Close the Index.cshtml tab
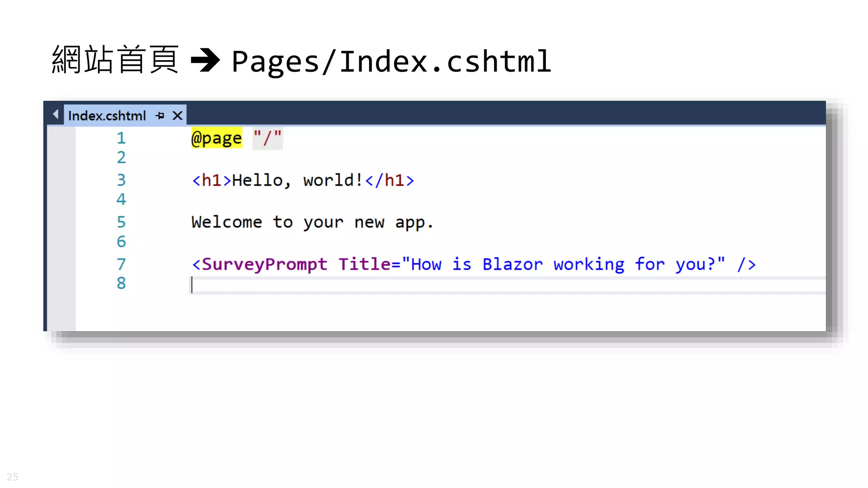 (x=178, y=116)
